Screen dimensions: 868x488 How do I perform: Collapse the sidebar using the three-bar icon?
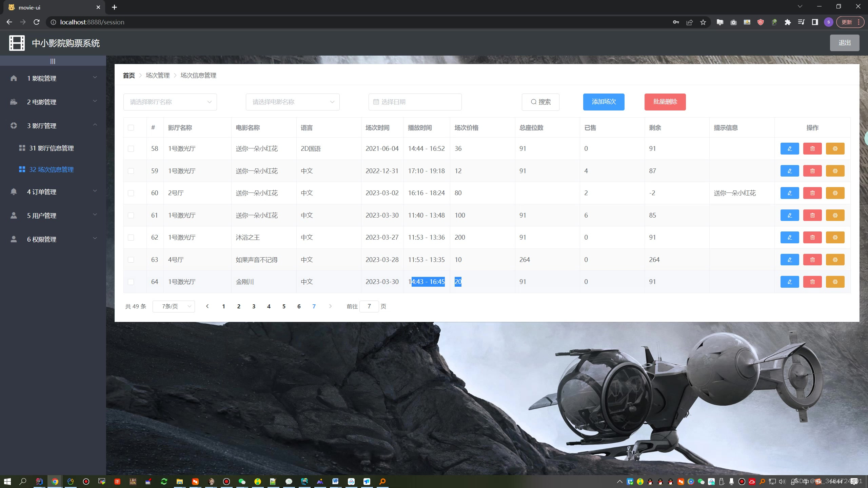(53, 61)
